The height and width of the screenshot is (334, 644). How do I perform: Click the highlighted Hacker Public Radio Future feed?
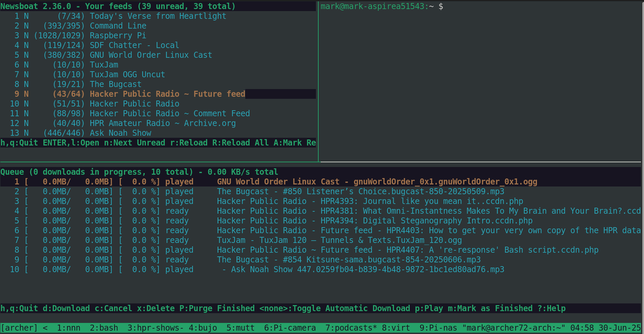pyautogui.click(x=167, y=94)
